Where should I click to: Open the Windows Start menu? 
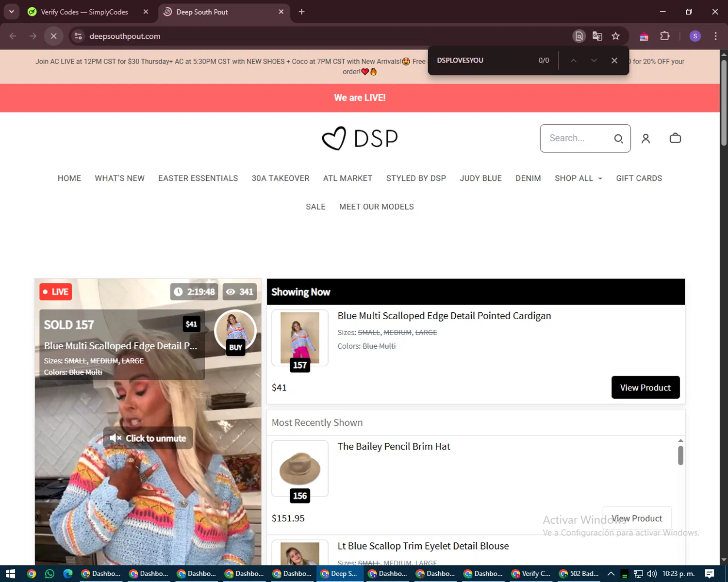[10, 574]
